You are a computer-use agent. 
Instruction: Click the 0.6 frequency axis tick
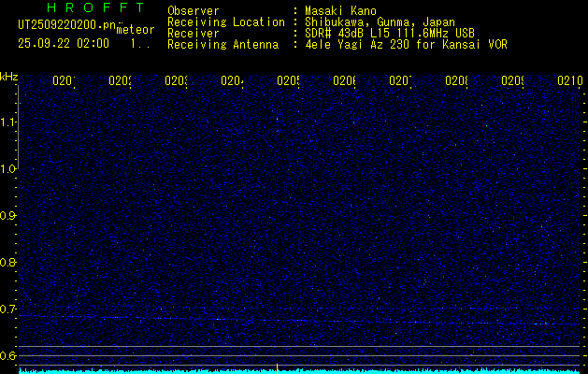(x=8, y=356)
